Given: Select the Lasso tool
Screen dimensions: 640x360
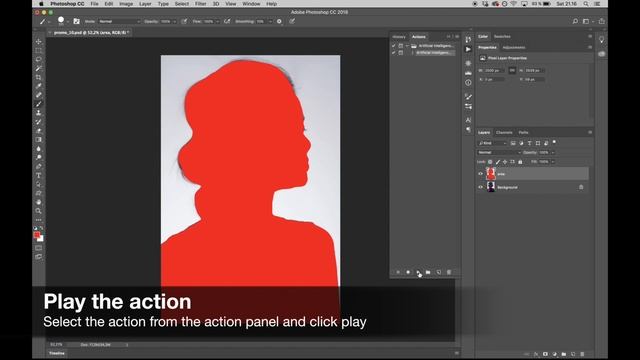Looking at the screenshot, I should click(39, 60).
